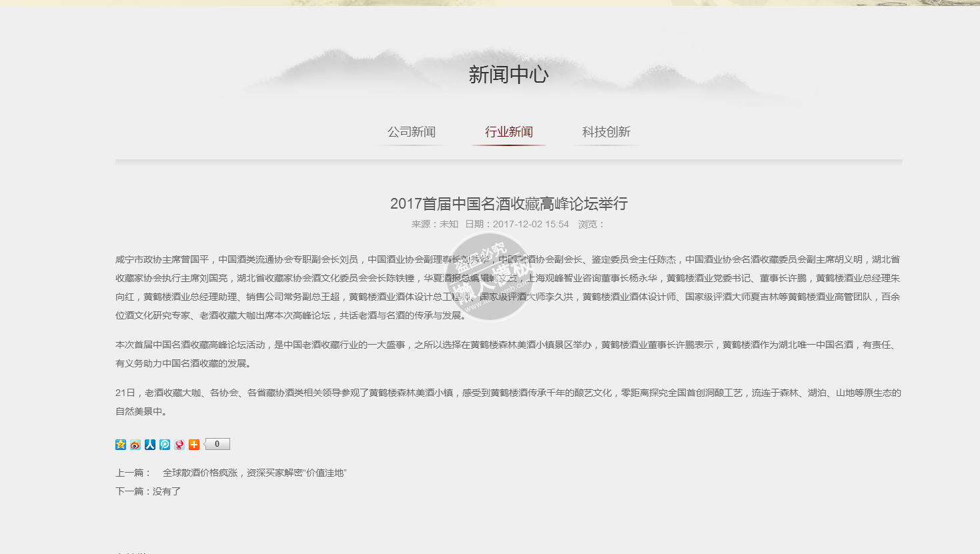This screenshot has height=554, width=980.
Task: Share article to Tencent Weibo
Action: click(x=165, y=445)
